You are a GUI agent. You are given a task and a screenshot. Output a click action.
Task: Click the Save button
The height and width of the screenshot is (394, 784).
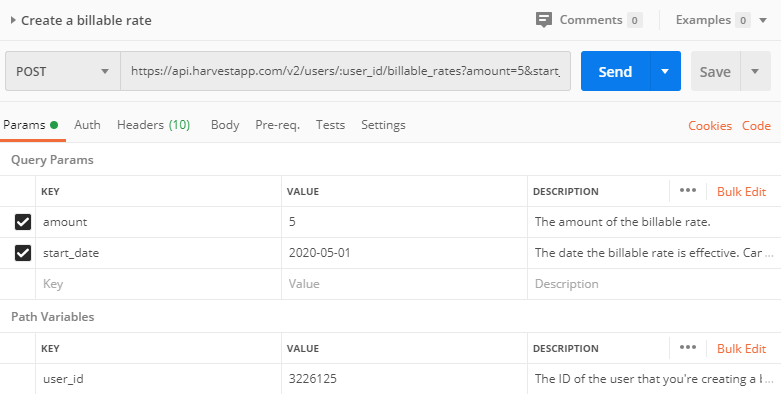click(716, 72)
